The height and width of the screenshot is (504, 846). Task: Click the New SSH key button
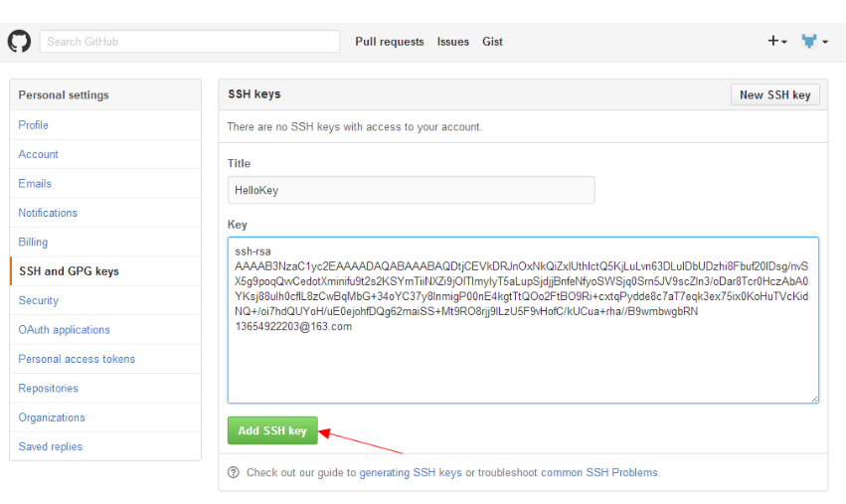point(774,95)
